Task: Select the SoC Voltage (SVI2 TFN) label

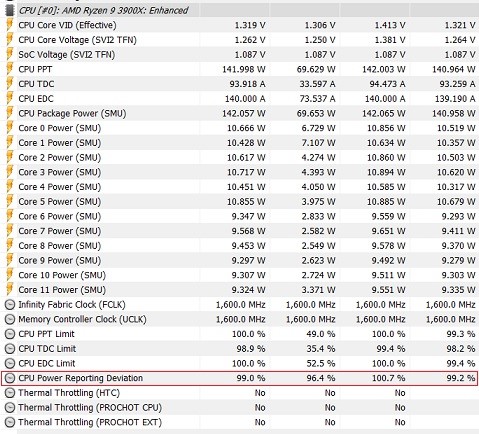Action: click(67, 55)
